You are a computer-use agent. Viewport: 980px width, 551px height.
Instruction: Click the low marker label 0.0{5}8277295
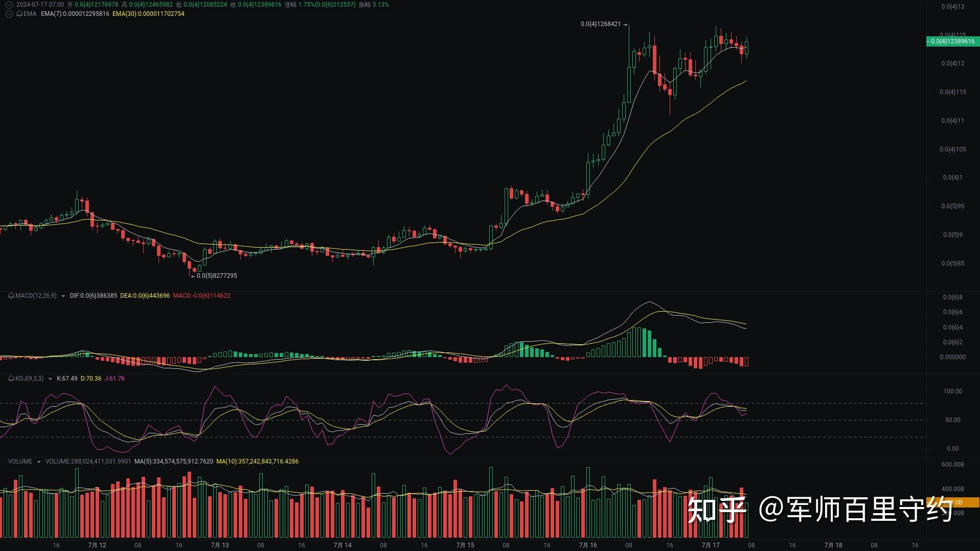coord(217,276)
